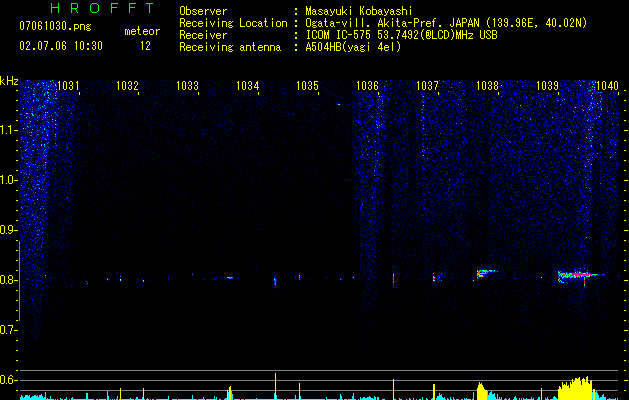Click the 1.1 frequency axis label

8,130
